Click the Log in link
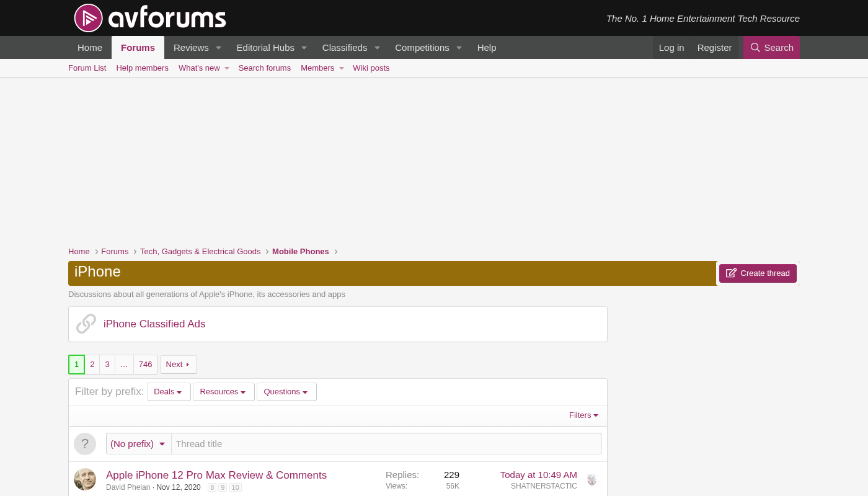The width and height of the screenshot is (868, 496). click(x=671, y=48)
